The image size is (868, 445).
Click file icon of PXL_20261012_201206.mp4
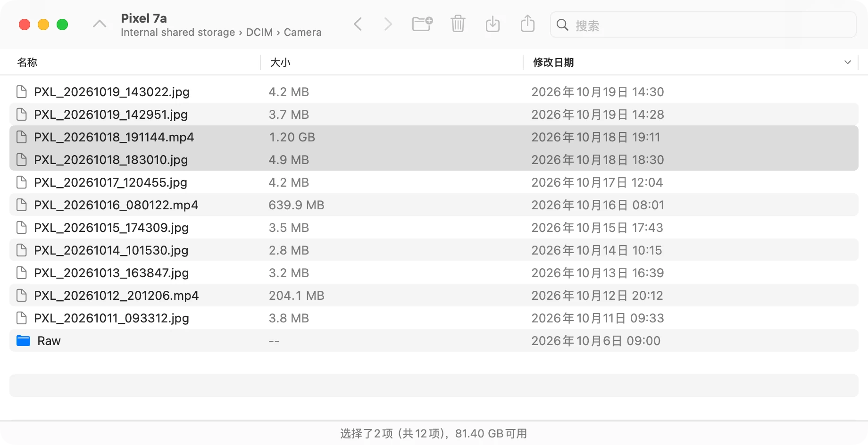(22, 295)
